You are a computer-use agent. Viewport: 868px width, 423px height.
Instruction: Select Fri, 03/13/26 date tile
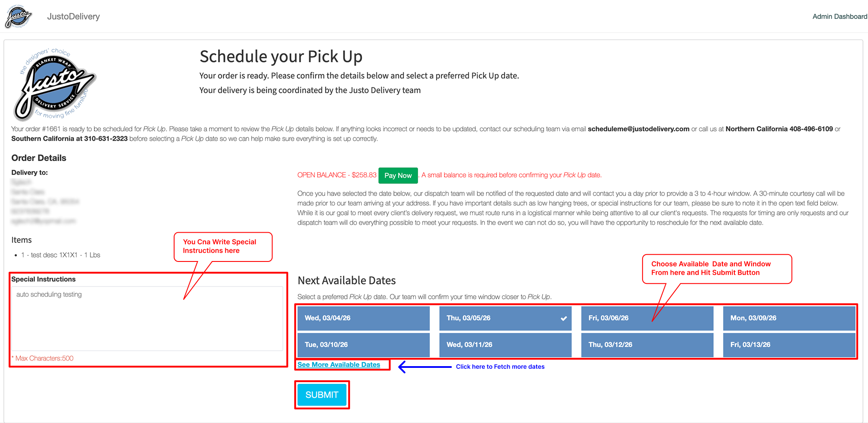click(x=789, y=345)
